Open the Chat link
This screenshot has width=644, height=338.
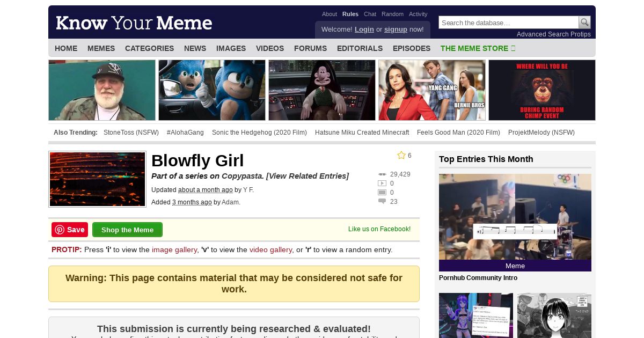pos(370,14)
